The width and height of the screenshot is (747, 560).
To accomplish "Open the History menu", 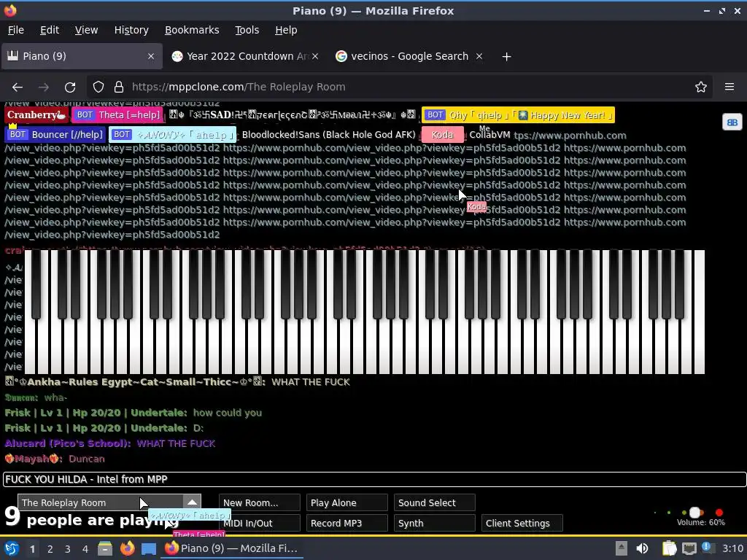I will (x=131, y=30).
